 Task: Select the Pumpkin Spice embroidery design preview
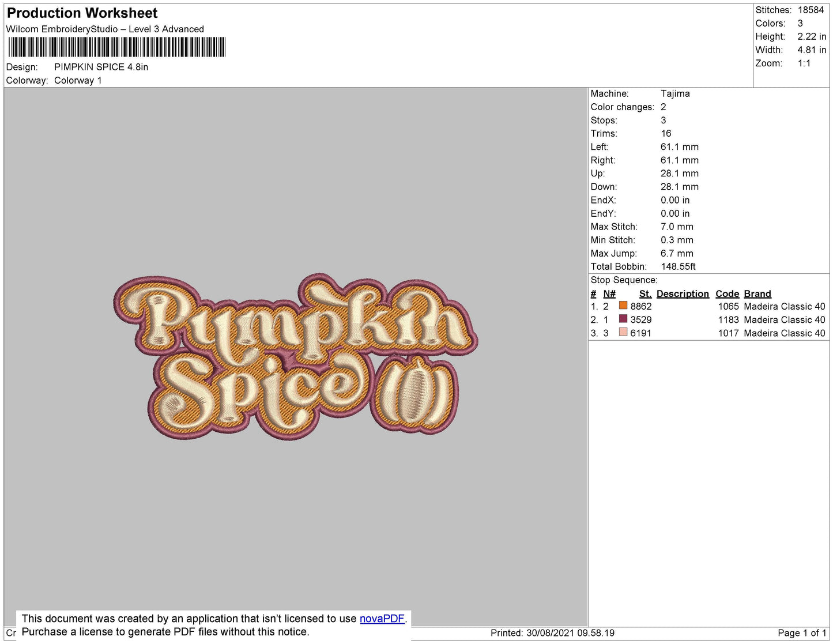tap(296, 357)
